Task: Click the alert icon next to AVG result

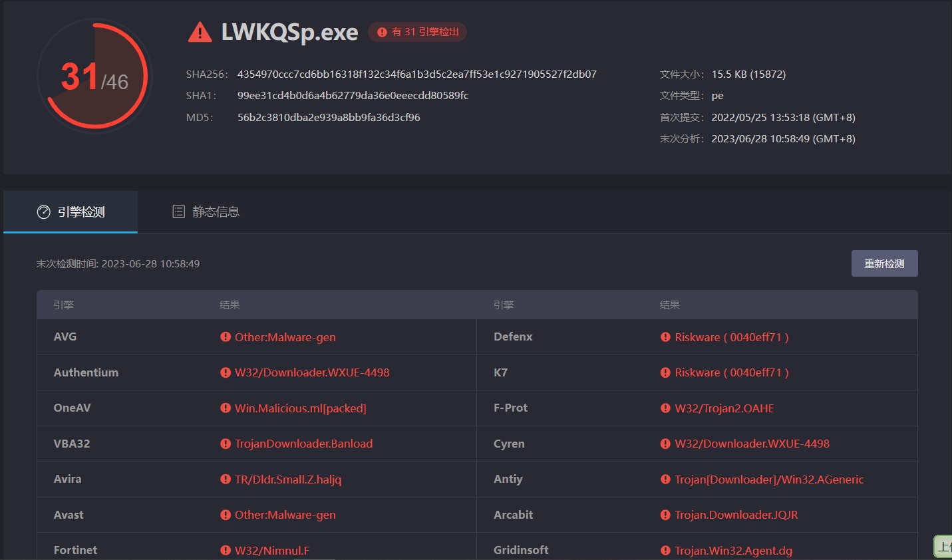Action: pyautogui.click(x=226, y=337)
